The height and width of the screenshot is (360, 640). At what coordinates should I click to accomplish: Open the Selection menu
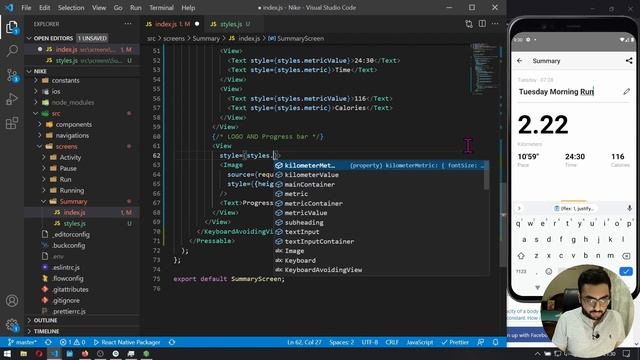tap(71, 8)
